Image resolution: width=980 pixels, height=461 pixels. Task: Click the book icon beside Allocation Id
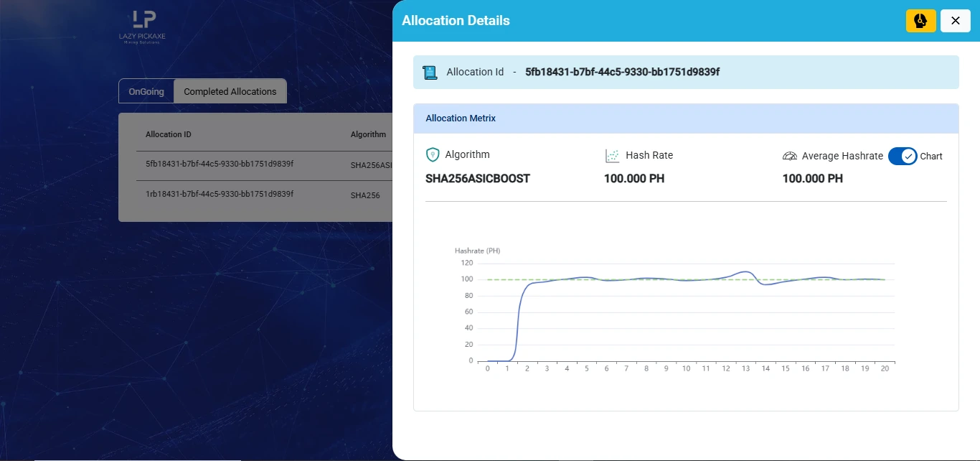430,72
